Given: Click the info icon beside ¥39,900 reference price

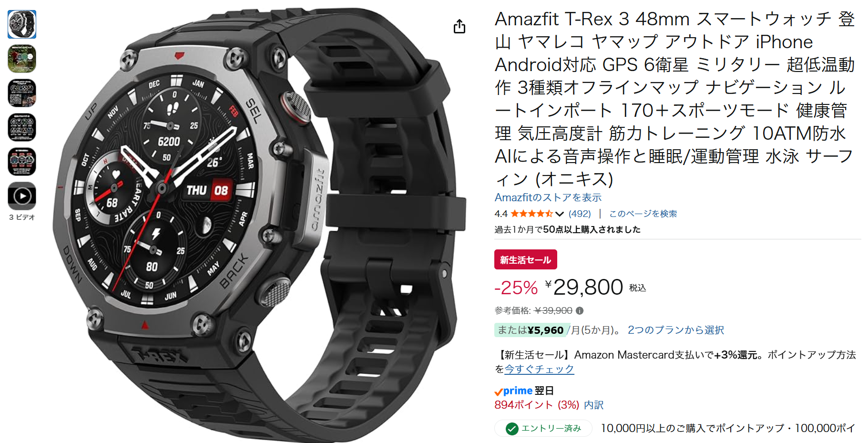Looking at the screenshot, I should point(580,311).
